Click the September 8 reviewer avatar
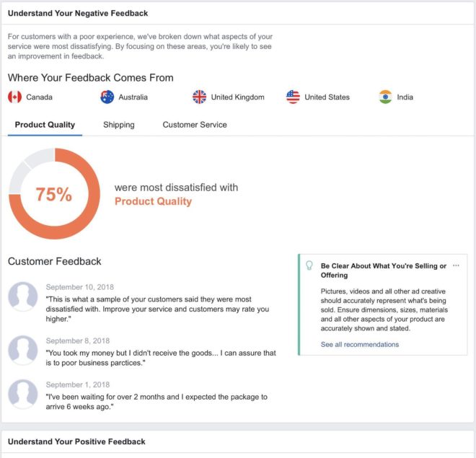476x458 pixels. coord(23,350)
